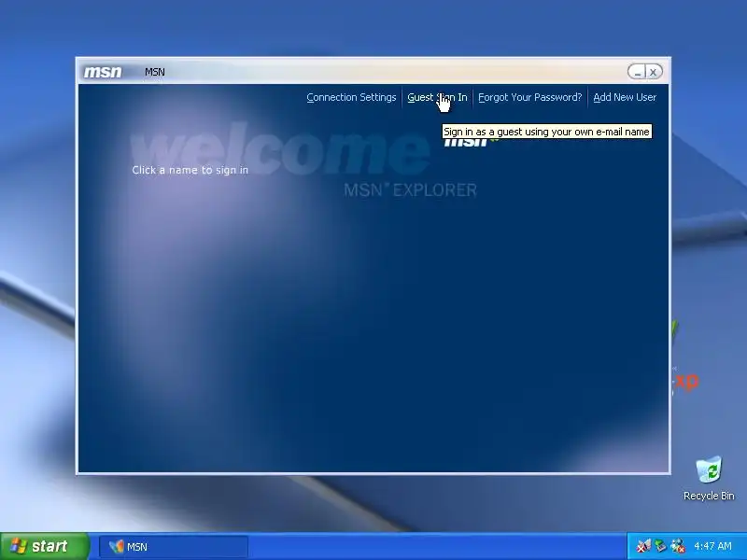
Task: Select the Recycle Bin desktop icon
Action: (x=709, y=479)
